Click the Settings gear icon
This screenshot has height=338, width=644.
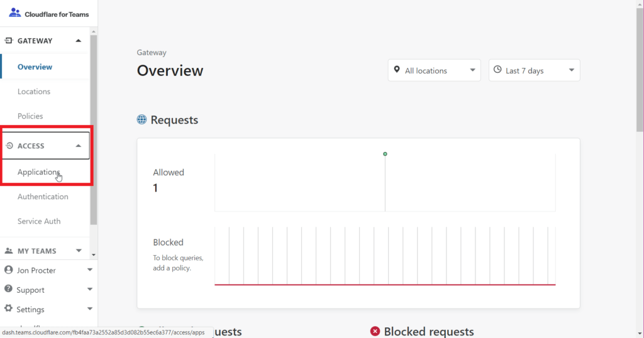pyautogui.click(x=8, y=308)
